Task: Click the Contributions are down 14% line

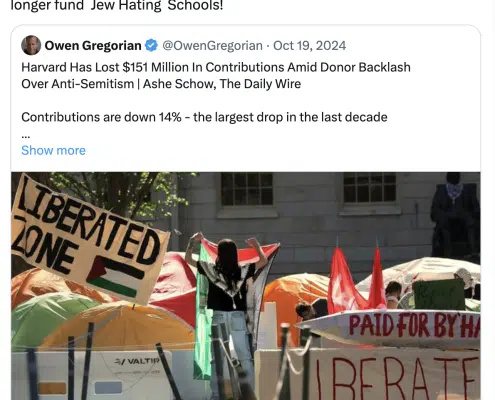Action: (204, 117)
